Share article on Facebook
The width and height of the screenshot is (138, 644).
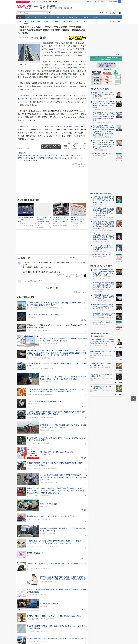44,38
